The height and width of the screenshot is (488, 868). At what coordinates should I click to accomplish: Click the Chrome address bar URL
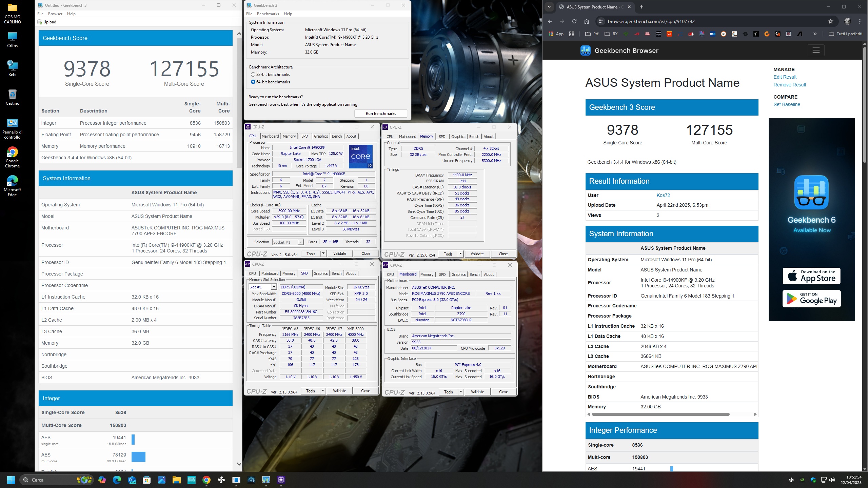click(651, 21)
